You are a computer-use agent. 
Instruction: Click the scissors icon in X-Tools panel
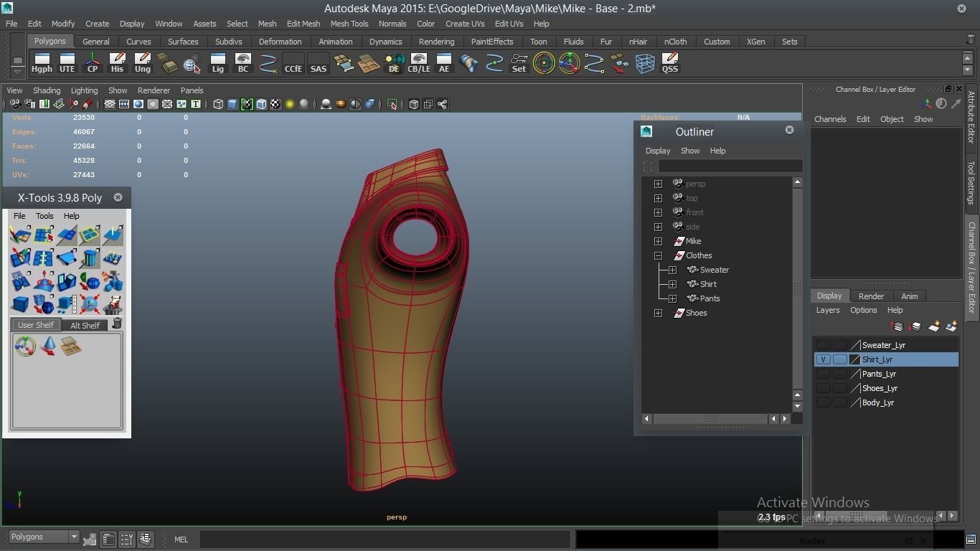[x=113, y=282]
